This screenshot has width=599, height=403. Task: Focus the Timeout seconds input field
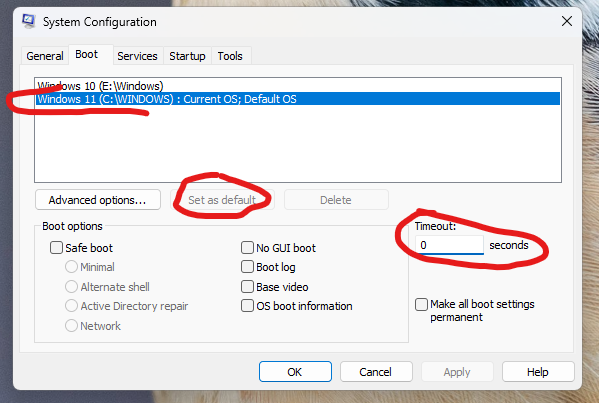[449, 245]
